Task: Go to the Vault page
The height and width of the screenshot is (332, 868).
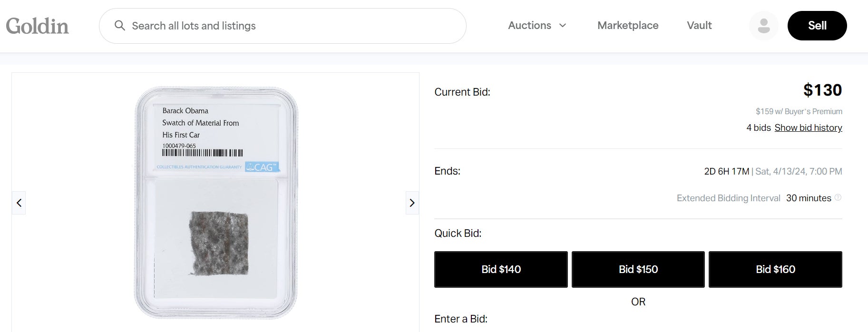Action: (699, 26)
